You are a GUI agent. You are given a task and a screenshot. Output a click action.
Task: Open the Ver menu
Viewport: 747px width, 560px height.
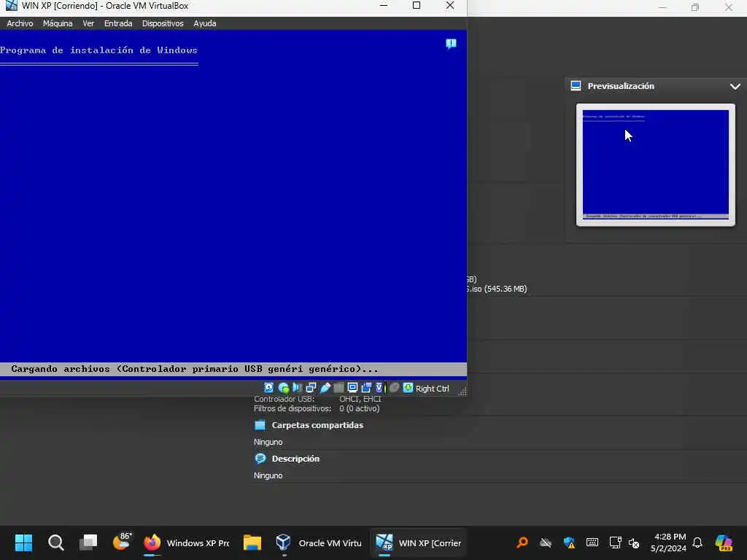88,23
